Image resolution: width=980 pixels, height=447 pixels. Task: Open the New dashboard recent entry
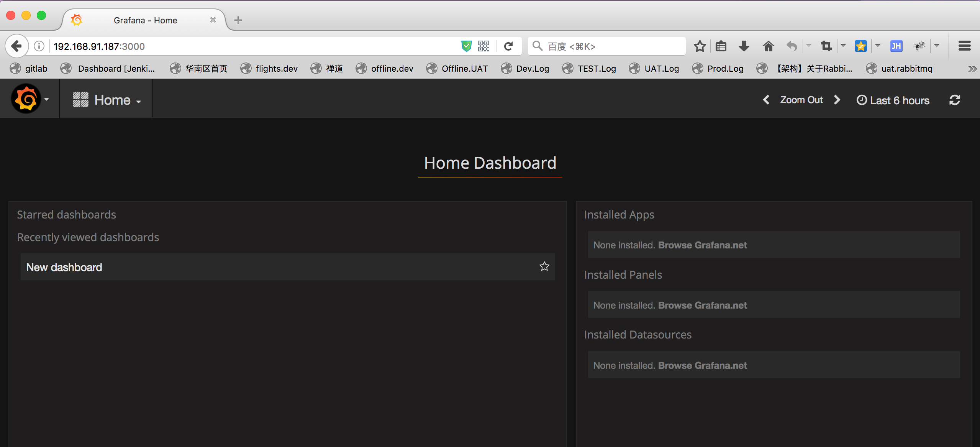point(64,267)
